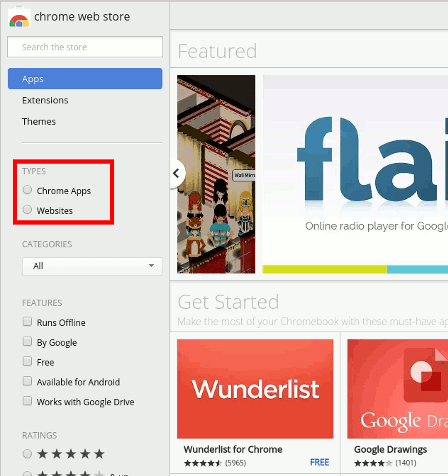Open the Categories All dropdown
Screen dimensions: 448x476
[x=92, y=266]
